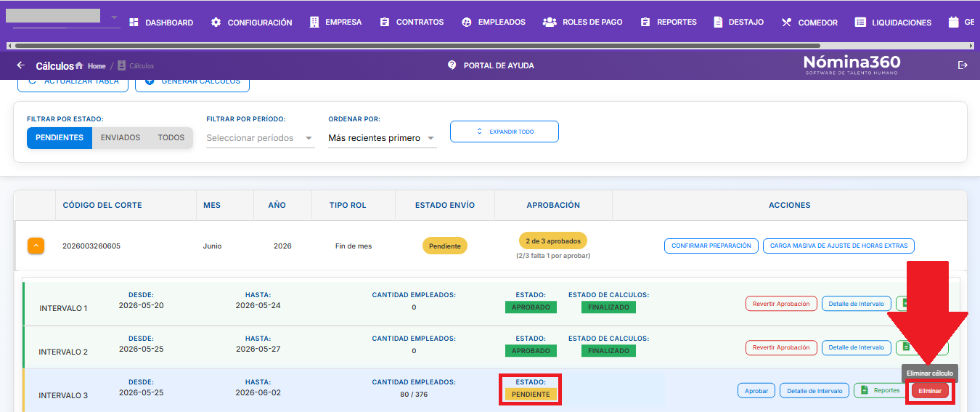Image resolution: width=980 pixels, height=412 pixels.
Task: Click the Nómina360 logo
Action: [x=852, y=65]
